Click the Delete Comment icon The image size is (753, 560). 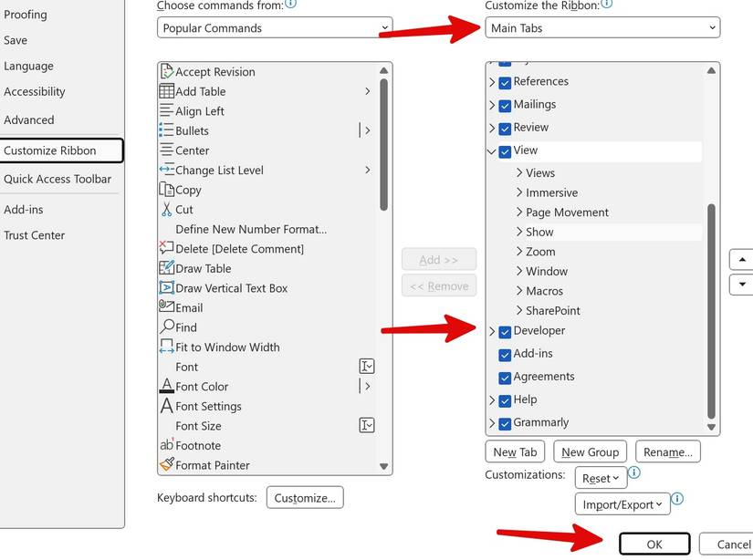166,247
